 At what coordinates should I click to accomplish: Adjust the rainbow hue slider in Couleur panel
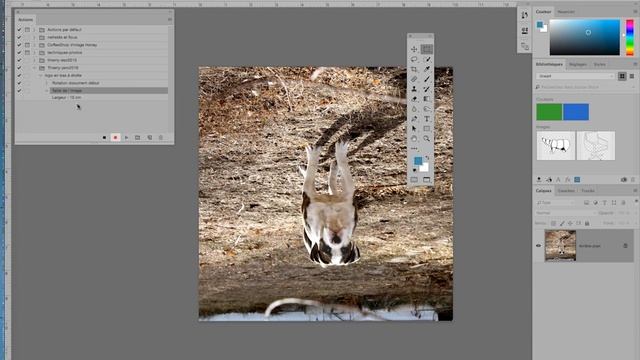click(630, 37)
